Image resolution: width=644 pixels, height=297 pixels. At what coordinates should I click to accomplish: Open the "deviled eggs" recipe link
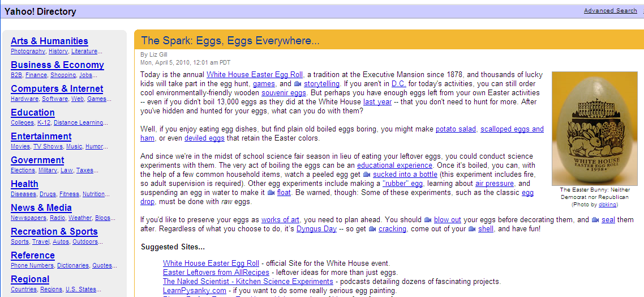205,138
